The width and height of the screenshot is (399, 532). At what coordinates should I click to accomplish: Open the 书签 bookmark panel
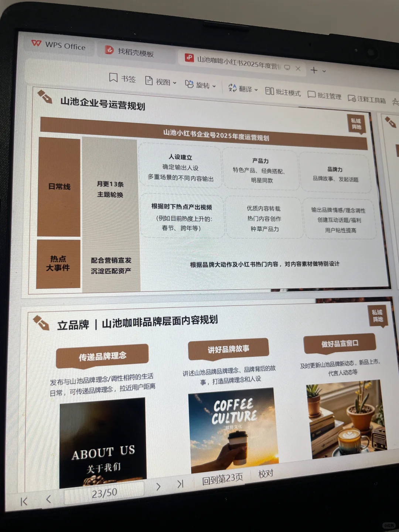coord(122,78)
